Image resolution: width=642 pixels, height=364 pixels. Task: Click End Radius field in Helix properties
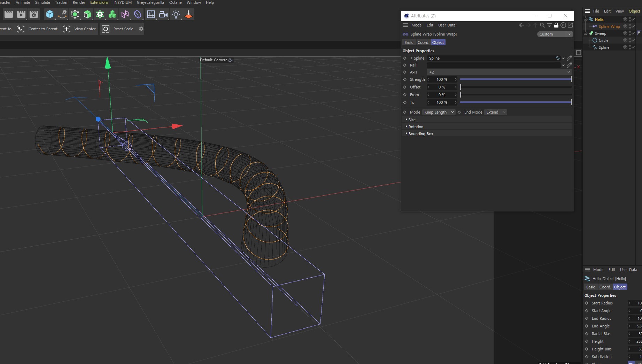click(635, 318)
